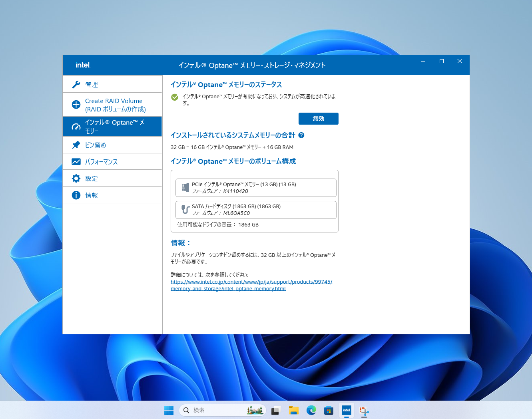Open Task View from the taskbar
Viewport: 532px width, 419px height.
(276, 410)
